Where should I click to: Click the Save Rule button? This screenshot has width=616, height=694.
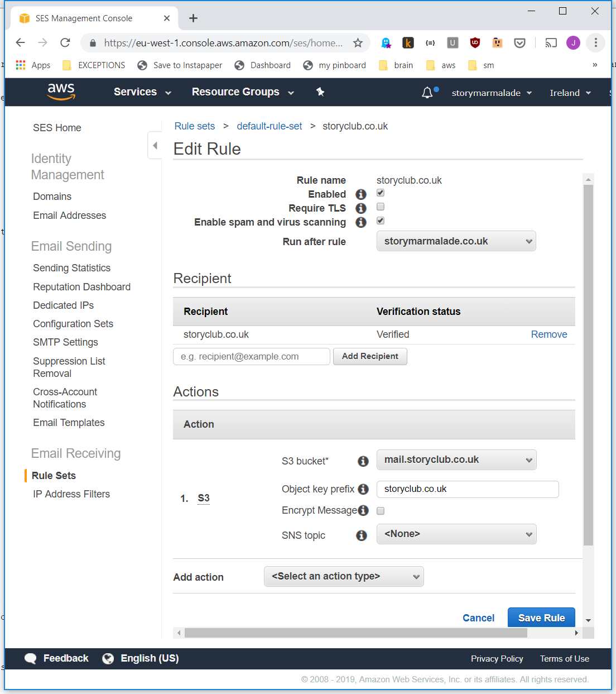click(x=541, y=618)
